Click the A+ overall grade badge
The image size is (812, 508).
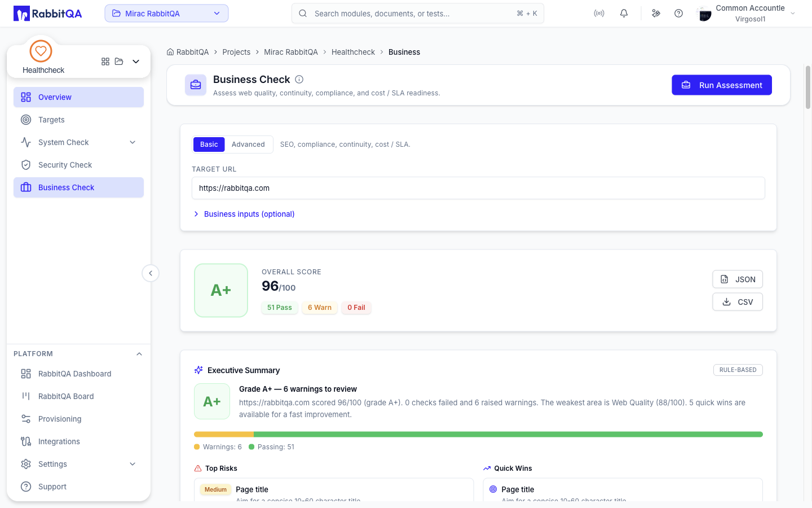pyautogui.click(x=221, y=290)
